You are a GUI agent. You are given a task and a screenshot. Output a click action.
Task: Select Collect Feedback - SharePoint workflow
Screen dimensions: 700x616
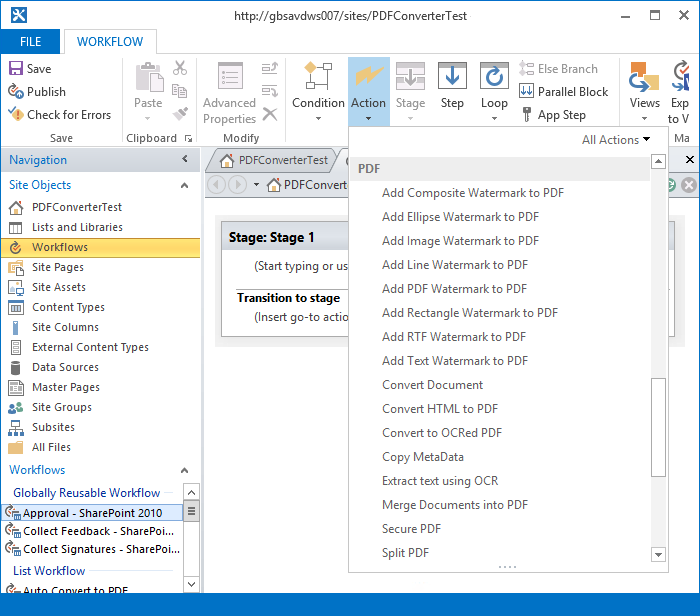pyautogui.click(x=92, y=531)
